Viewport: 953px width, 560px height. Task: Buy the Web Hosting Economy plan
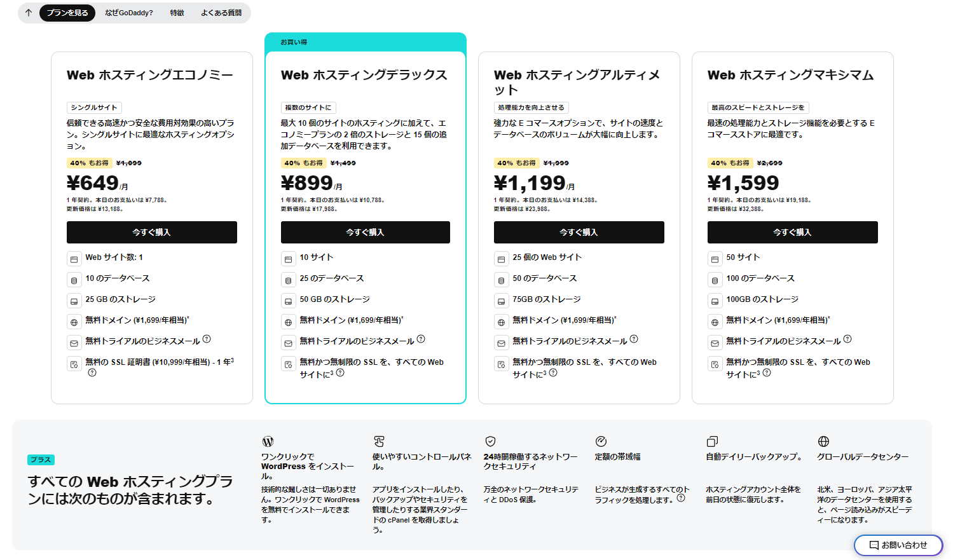(x=151, y=233)
